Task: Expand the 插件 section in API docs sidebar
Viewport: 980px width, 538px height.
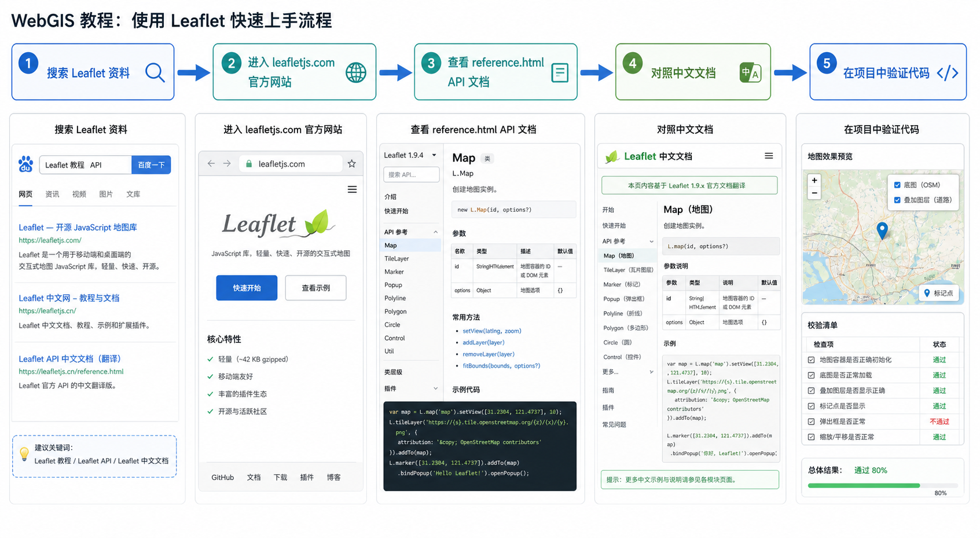Action: [x=435, y=389]
